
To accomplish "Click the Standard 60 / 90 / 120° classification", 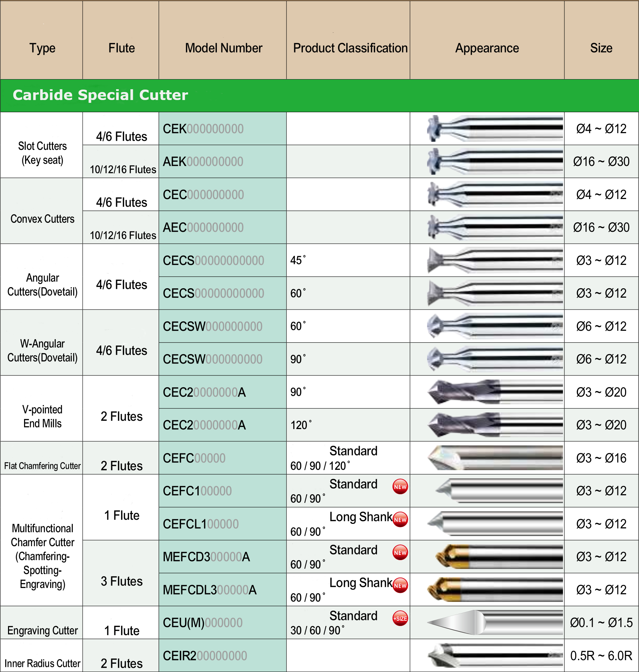I will tap(348, 458).
